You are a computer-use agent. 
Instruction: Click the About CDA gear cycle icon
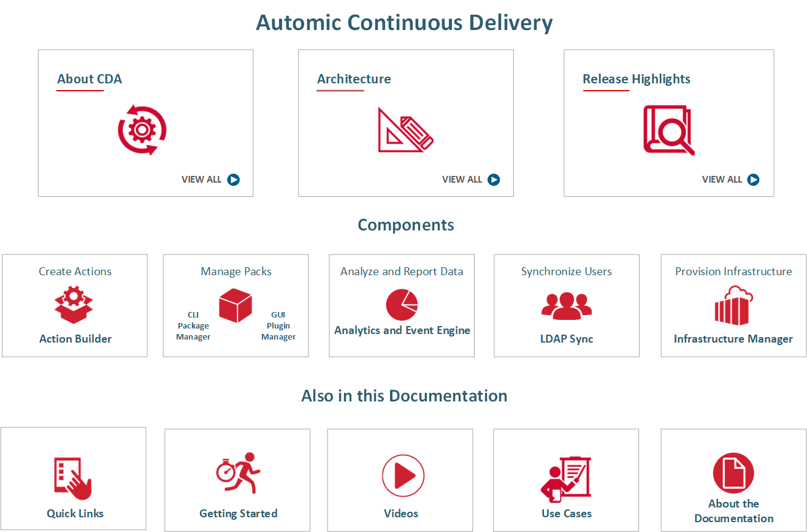point(142,130)
